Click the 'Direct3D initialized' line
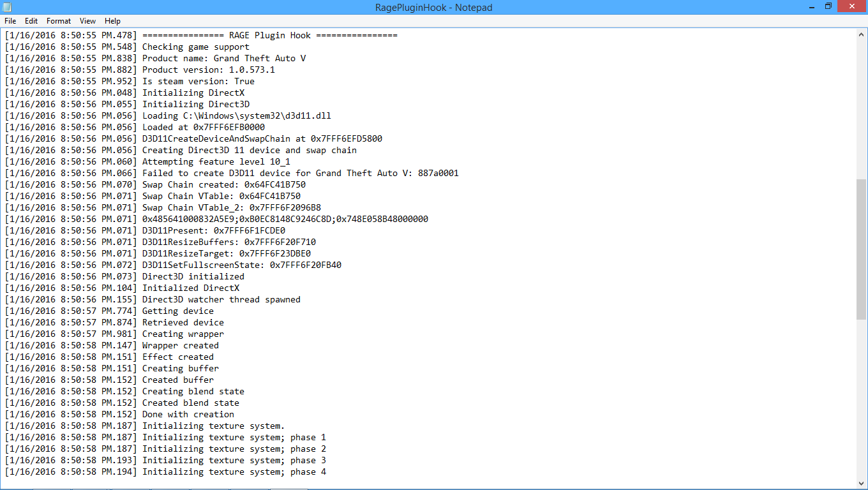This screenshot has width=868, height=490. 124,276
